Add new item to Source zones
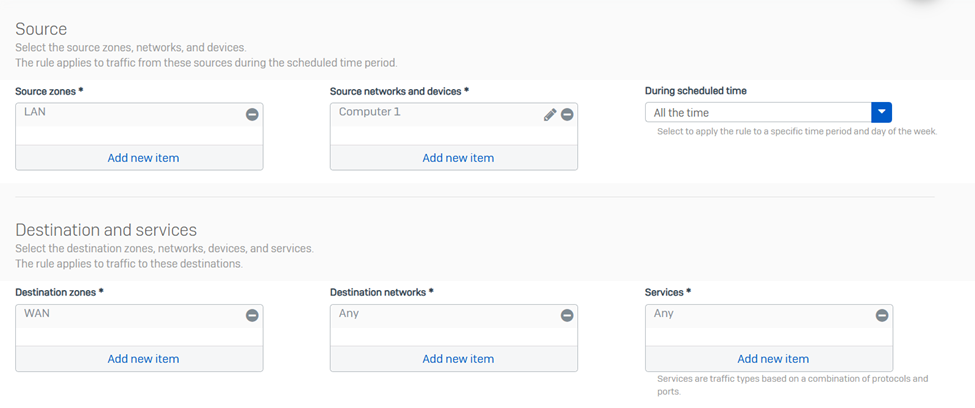This screenshot has height=408, width=975. (143, 158)
